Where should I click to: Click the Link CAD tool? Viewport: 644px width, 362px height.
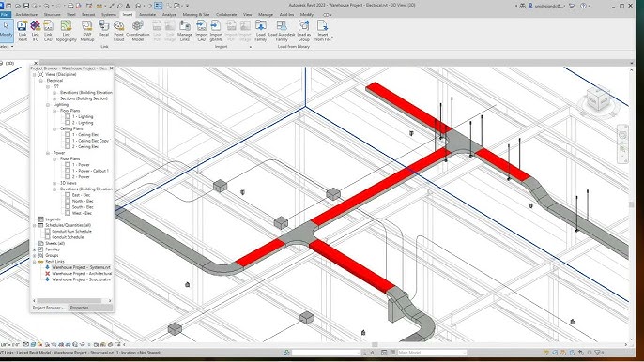pyautogui.click(x=48, y=31)
